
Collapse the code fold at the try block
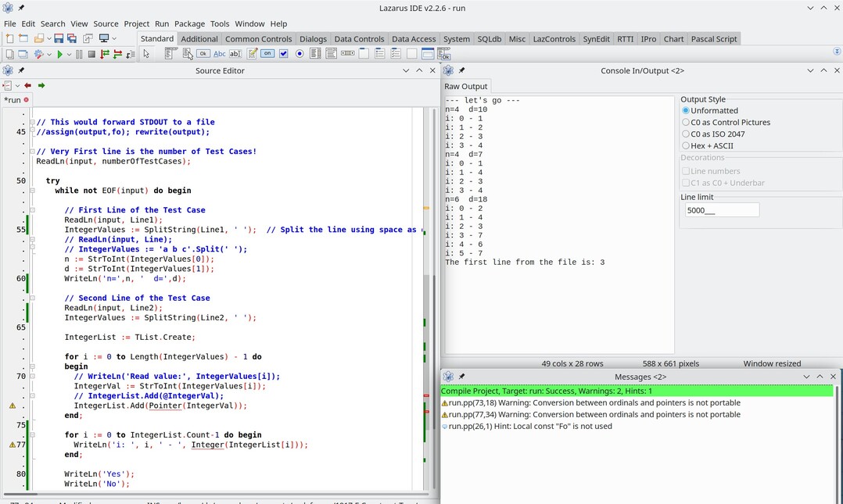(x=32, y=190)
